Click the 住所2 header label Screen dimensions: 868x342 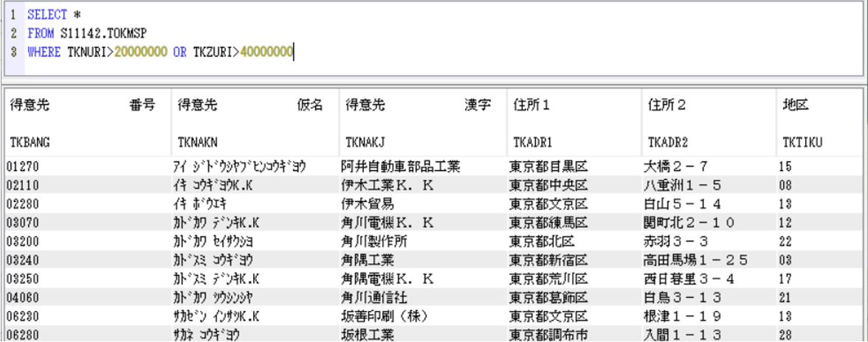click(666, 105)
